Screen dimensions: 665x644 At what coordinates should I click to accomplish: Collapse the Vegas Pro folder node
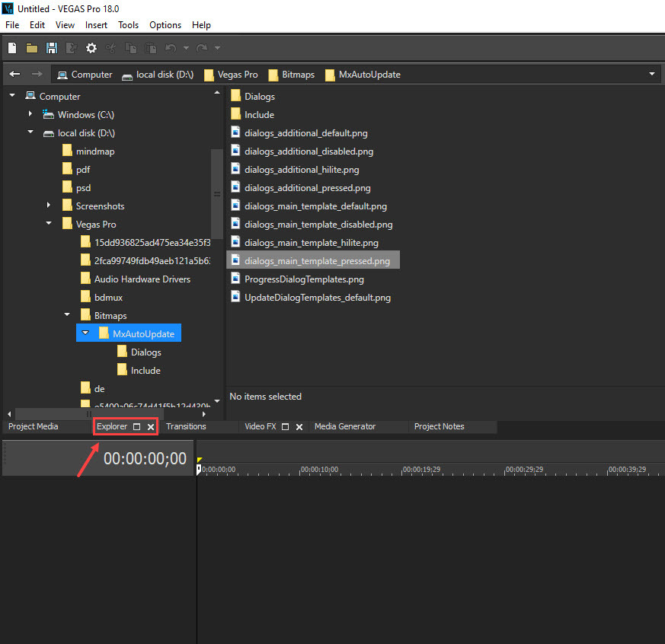pyautogui.click(x=49, y=223)
